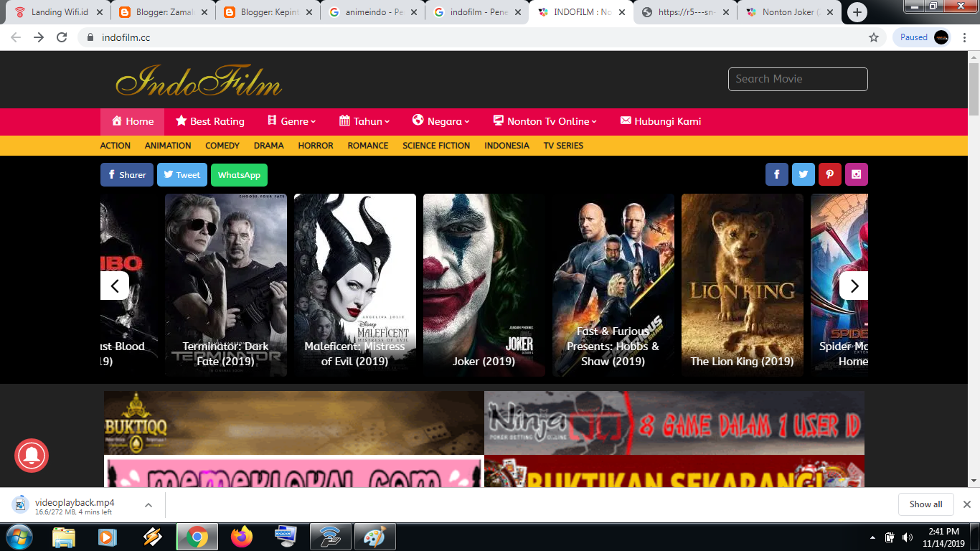This screenshot has width=980, height=551.
Task: Open the Best Rating page
Action: click(210, 121)
